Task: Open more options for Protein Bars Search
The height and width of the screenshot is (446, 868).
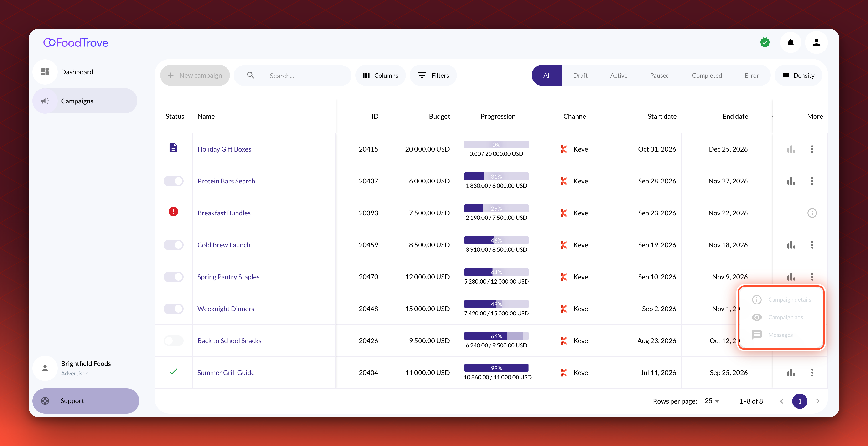Action: [x=812, y=181]
